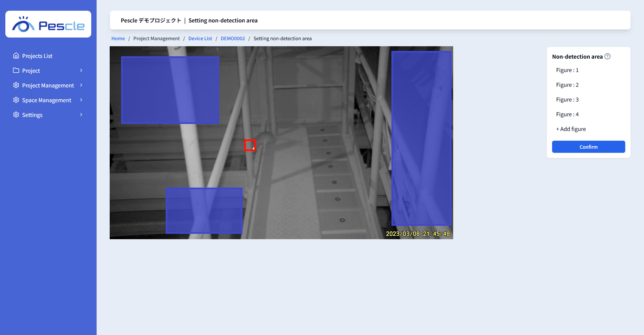Click the camera timestamp 2023/03/08 21:45:48
Screen dimensions: 644x335
pos(418,234)
